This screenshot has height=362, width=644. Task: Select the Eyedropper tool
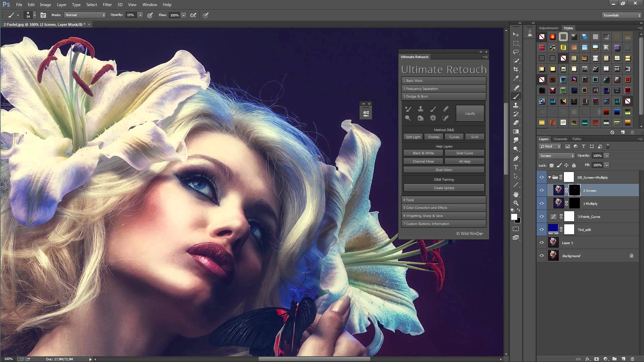(516, 78)
